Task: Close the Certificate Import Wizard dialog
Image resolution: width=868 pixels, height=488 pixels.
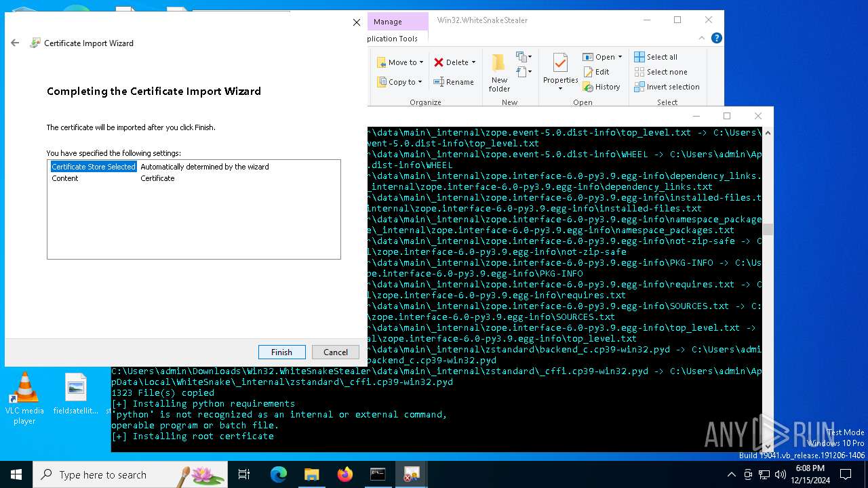Action: 357,22
